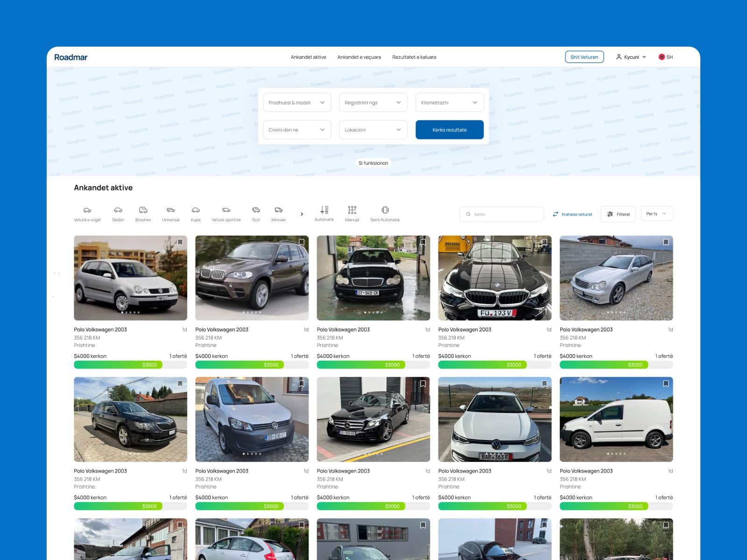Bookmark the brown BMW X5 listing
747x560 pixels.
[302, 242]
